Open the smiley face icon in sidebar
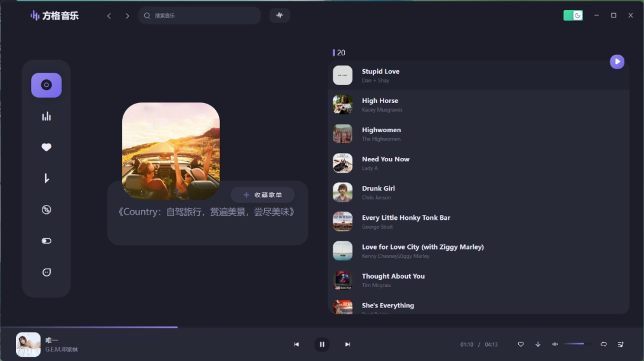This screenshot has width=644, height=361. coord(47,272)
